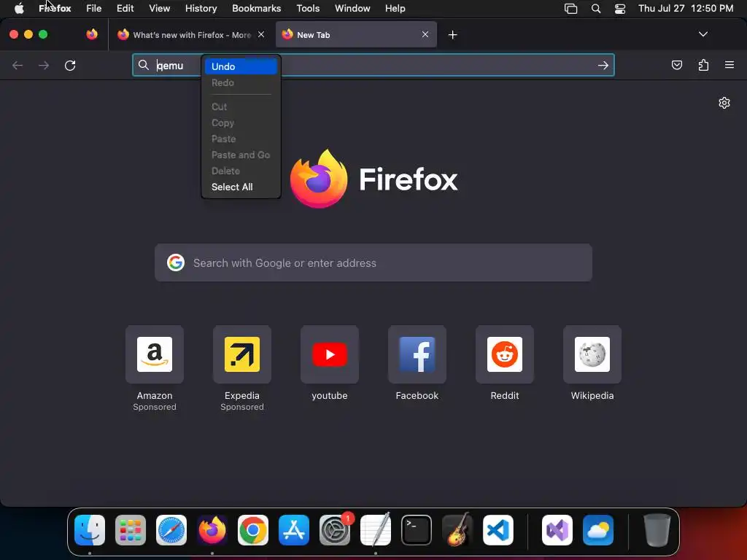Open the Firefox application menu in menu bar

point(55,9)
